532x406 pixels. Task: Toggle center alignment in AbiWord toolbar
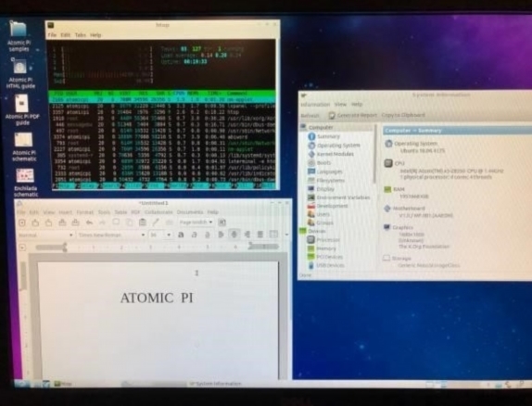[234, 235]
